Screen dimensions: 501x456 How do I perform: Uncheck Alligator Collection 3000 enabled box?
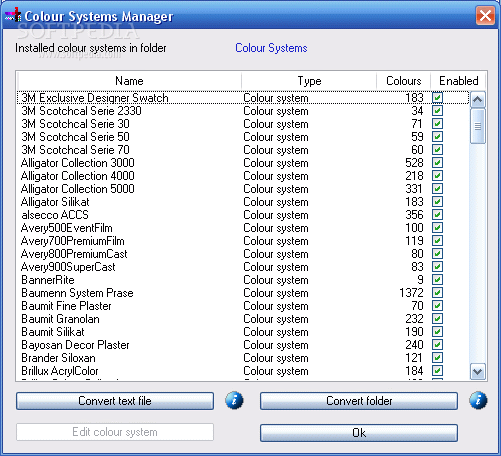(x=437, y=163)
